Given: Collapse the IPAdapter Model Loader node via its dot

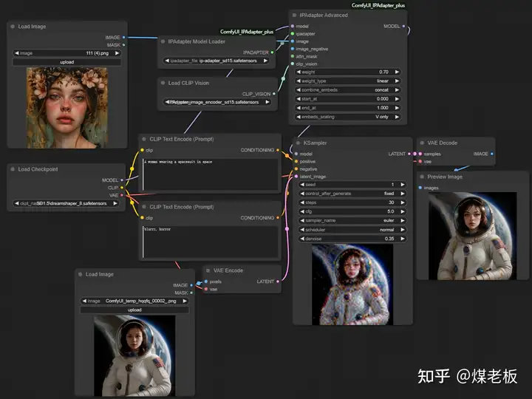Looking at the screenshot, I should [163, 41].
